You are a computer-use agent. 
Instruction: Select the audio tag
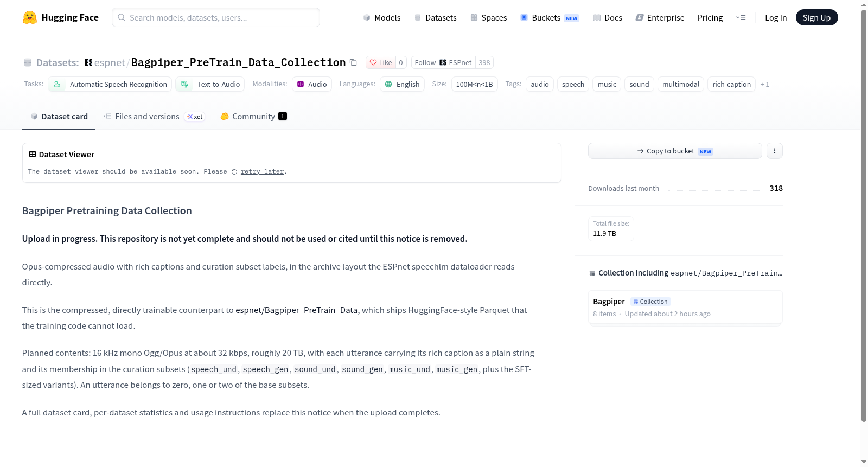tap(539, 84)
